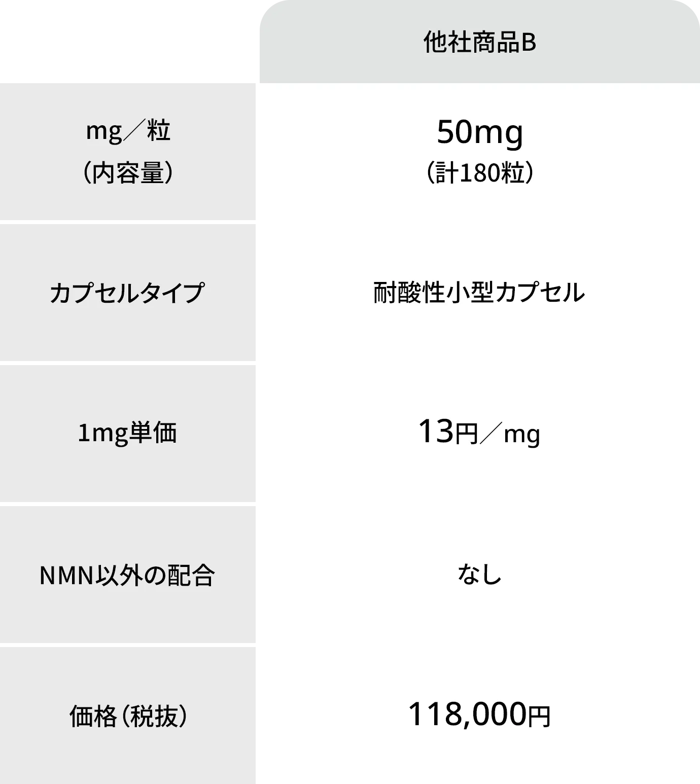Select the 50mg value

479,133
